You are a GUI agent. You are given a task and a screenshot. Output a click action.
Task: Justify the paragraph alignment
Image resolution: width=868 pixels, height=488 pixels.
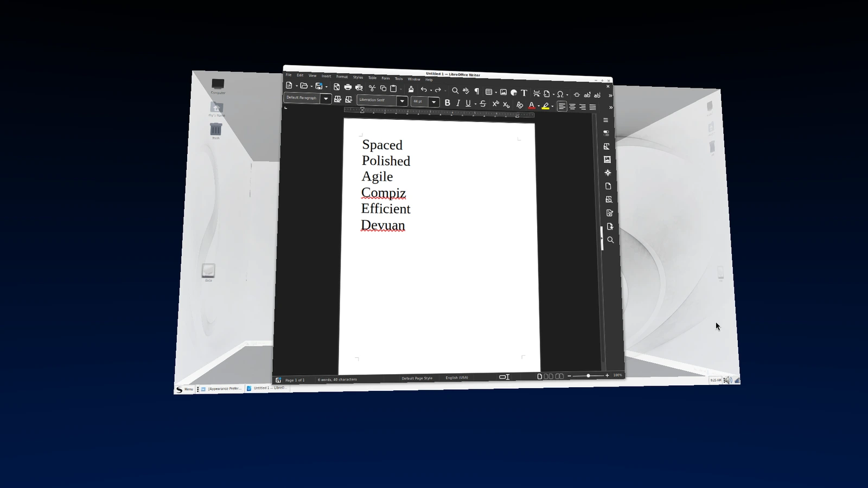coord(593,107)
